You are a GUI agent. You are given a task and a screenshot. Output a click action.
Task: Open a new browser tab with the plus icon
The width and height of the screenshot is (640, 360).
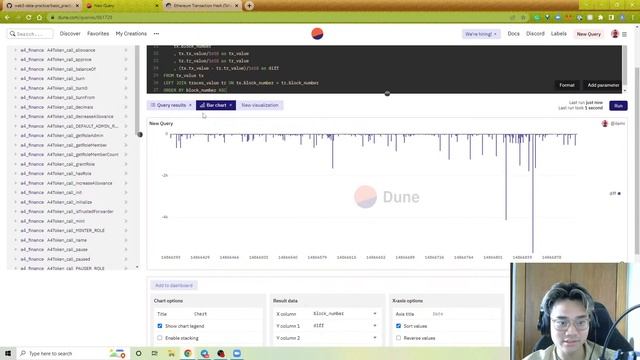point(249,6)
